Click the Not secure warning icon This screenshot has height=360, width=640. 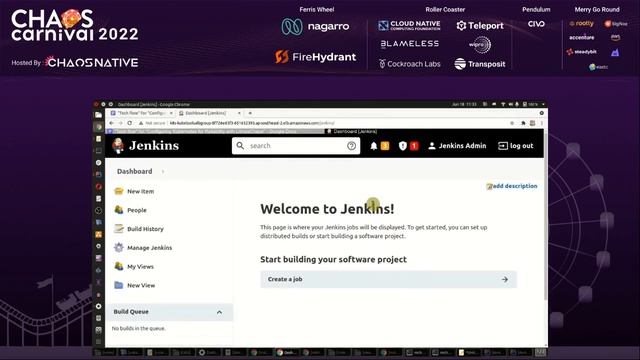point(140,123)
